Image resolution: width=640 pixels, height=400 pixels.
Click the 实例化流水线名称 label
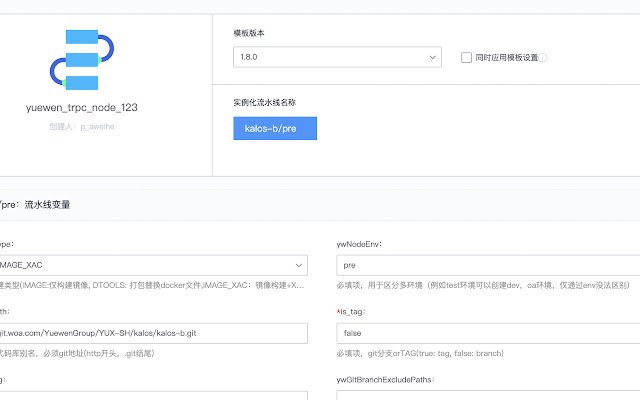[x=264, y=102]
